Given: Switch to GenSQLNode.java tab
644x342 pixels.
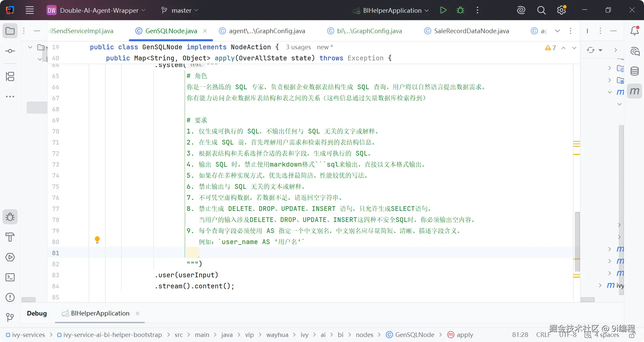Looking at the screenshot, I should point(171,31).
